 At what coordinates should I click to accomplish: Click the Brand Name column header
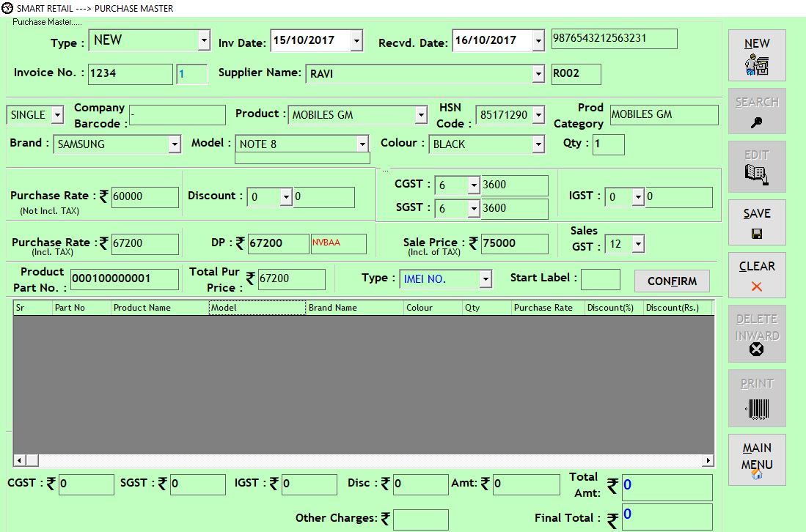pyautogui.click(x=355, y=308)
